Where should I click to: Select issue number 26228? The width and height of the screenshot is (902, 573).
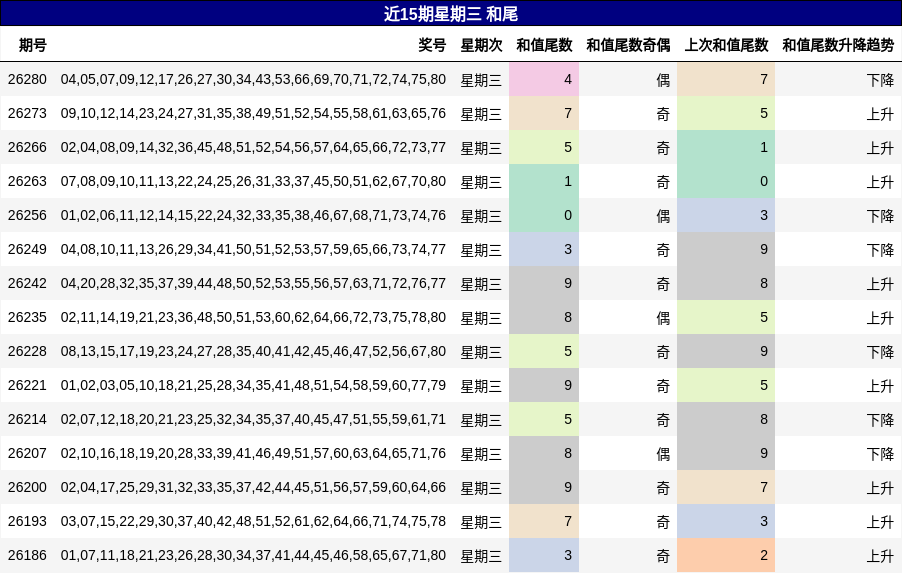point(27,351)
